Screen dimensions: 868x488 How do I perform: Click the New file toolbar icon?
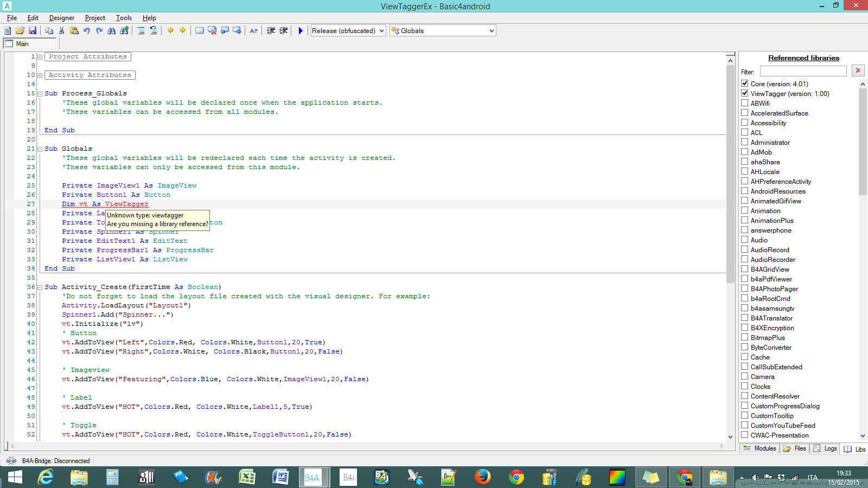coord(8,31)
